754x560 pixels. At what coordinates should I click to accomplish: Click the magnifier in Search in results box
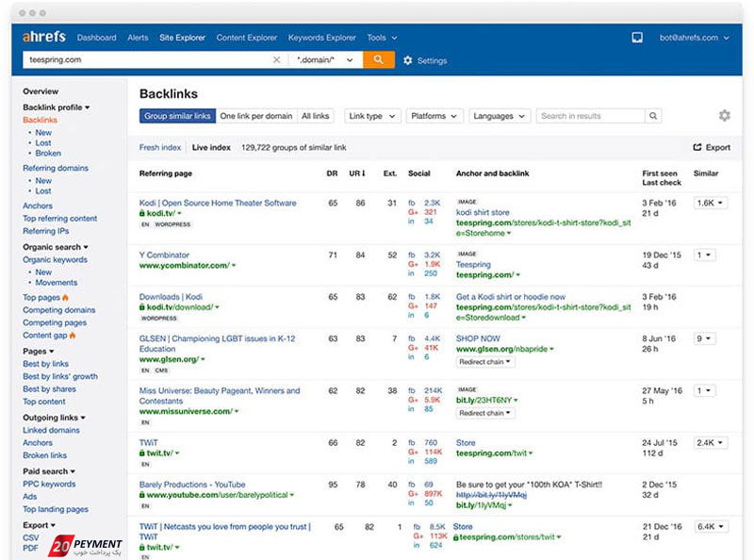click(x=653, y=116)
